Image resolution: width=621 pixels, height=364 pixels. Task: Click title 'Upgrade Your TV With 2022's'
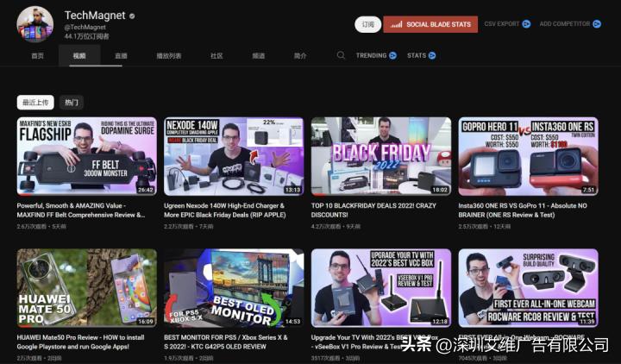tap(374, 342)
